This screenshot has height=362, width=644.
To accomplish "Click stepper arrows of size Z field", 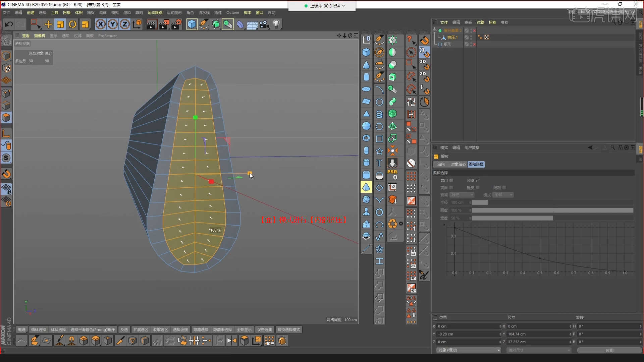I will click(x=570, y=342).
